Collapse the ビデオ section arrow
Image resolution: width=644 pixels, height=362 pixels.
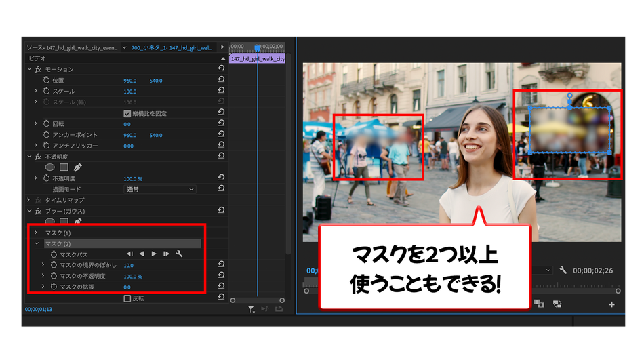[x=223, y=59]
